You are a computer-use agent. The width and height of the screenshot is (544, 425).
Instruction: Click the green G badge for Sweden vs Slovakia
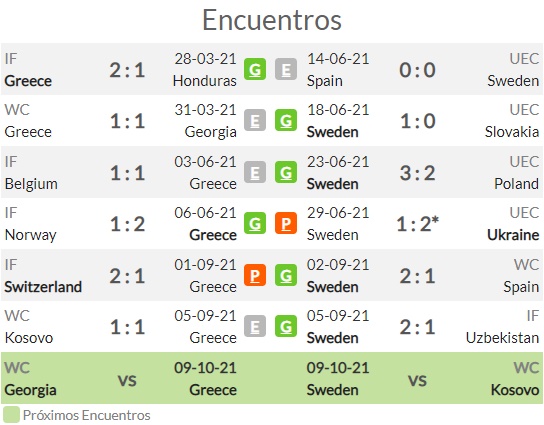point(286,120)
